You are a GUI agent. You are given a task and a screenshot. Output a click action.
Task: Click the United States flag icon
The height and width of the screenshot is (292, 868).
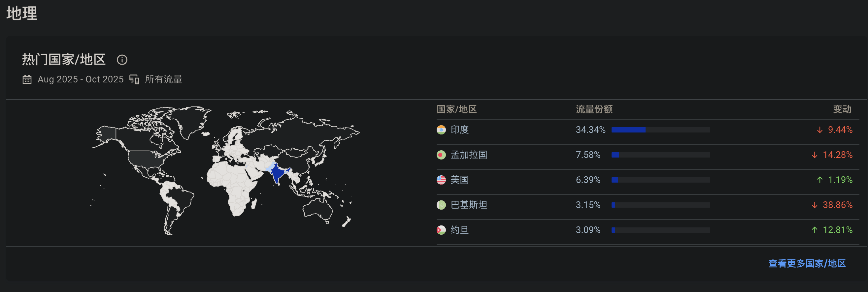click(x=441, y=180)
